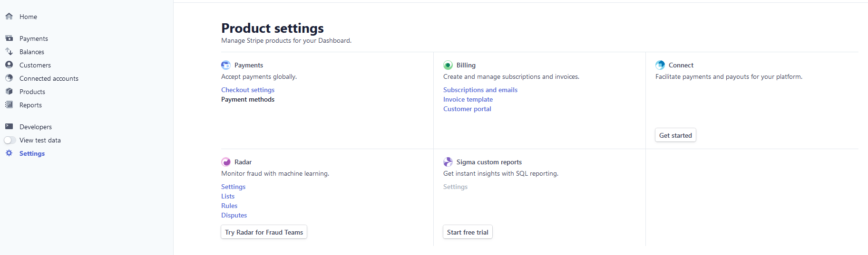Click the Settings gear icon
The height and width of the screenshot is (255, 868).
point(9,153)
